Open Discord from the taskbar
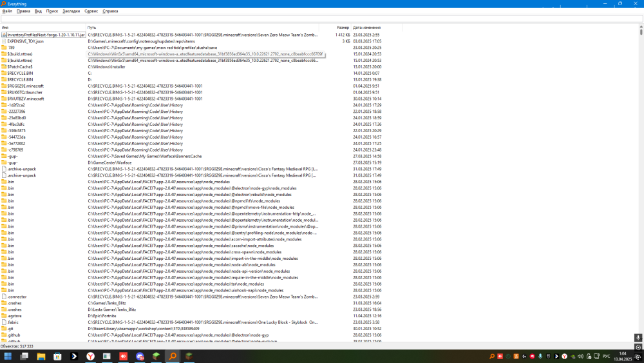644x363 pixels. coord(140,356)
